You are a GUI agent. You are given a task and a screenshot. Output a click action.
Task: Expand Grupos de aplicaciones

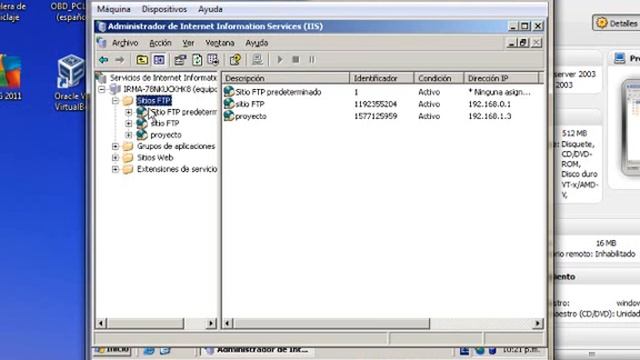pos(116,146)
